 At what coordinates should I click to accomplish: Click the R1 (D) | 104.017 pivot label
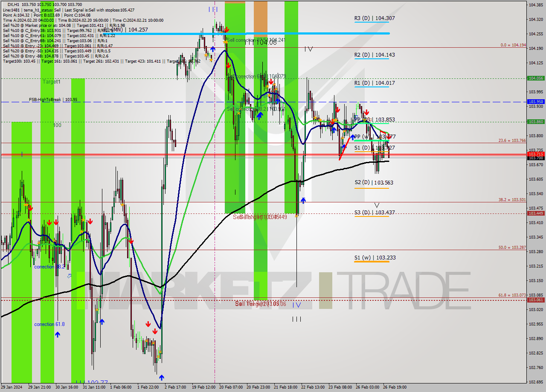pos(374,83)
